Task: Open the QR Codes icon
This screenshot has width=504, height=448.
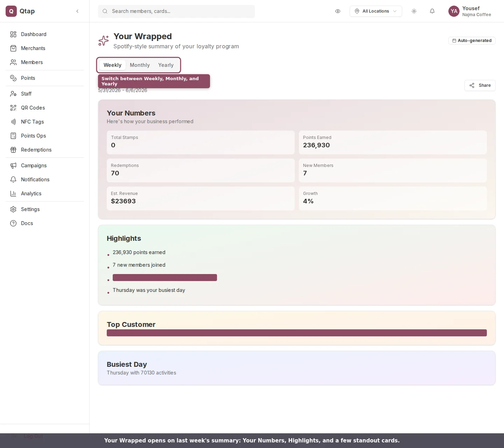Action: (x=13, y=108)
